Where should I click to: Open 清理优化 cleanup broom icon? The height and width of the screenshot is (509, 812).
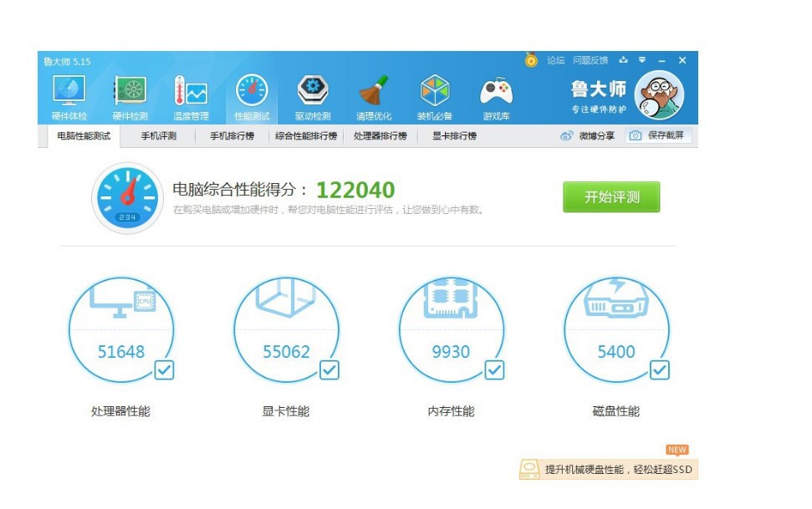click(x=374, y=97)
